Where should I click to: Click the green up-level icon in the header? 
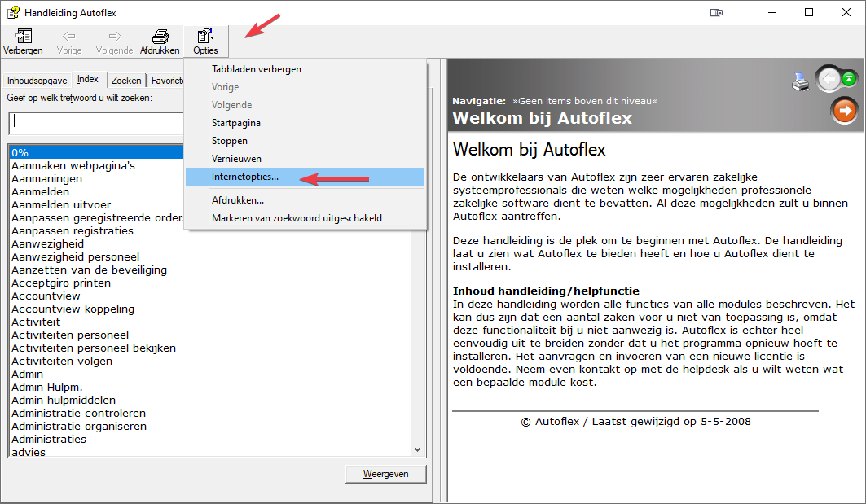tap(849, 79)
